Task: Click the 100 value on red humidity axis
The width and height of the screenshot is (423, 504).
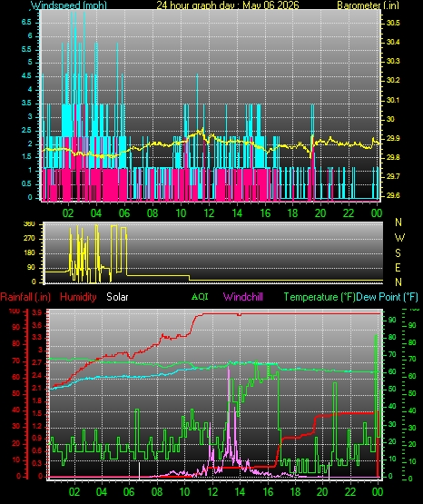Action: tap(15, 311)
